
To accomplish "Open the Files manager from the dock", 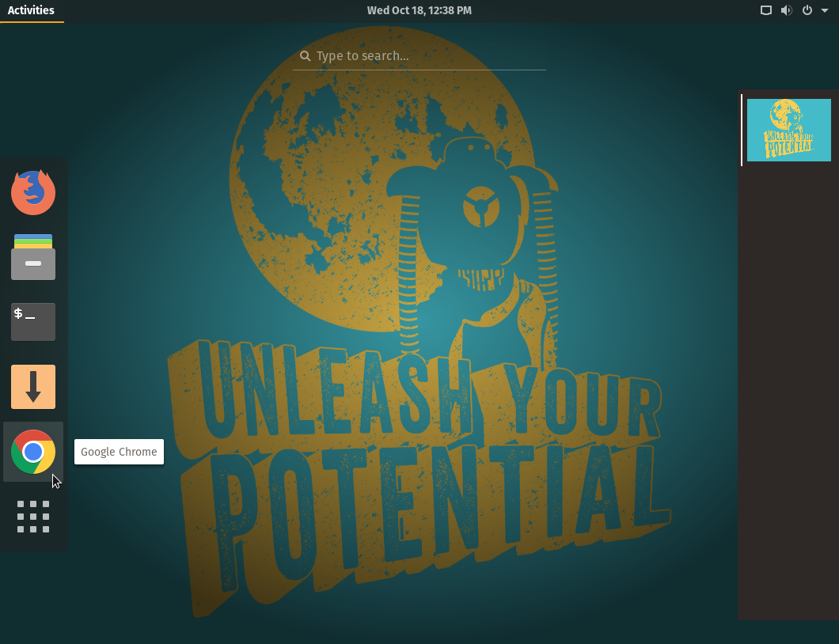I will click(x=33, y=257).
